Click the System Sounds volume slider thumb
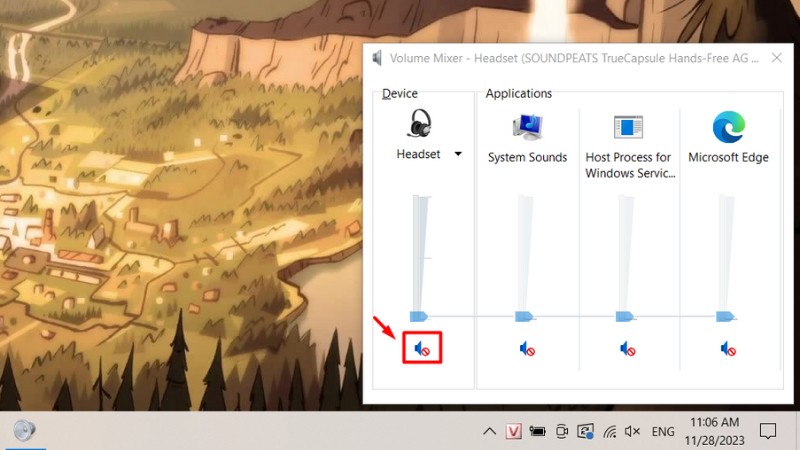 pyautogui.click(x=524, y=317)
